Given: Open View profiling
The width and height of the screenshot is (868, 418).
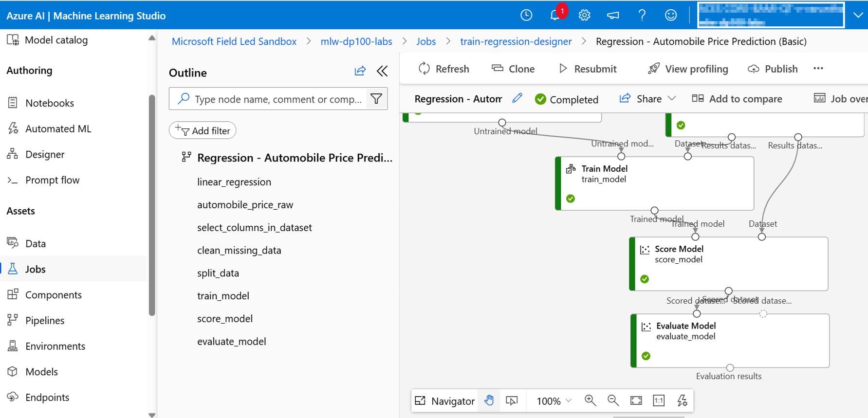Looking at the screenshot, I should [688, 69].
